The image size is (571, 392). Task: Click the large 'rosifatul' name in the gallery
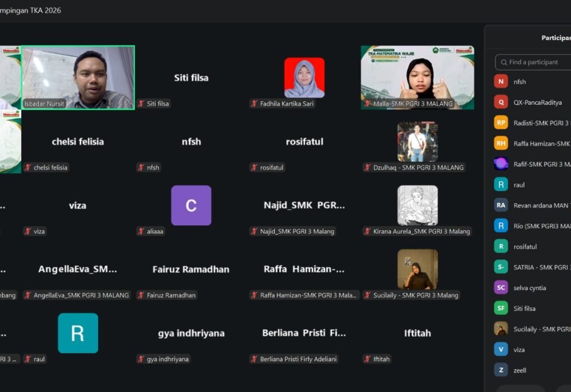tap(305, 141)
